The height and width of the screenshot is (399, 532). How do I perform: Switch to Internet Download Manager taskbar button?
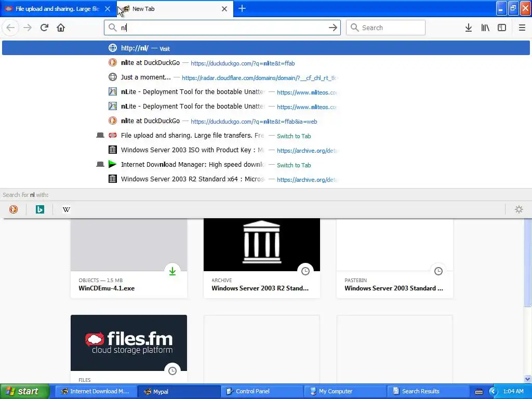point(96,391)
